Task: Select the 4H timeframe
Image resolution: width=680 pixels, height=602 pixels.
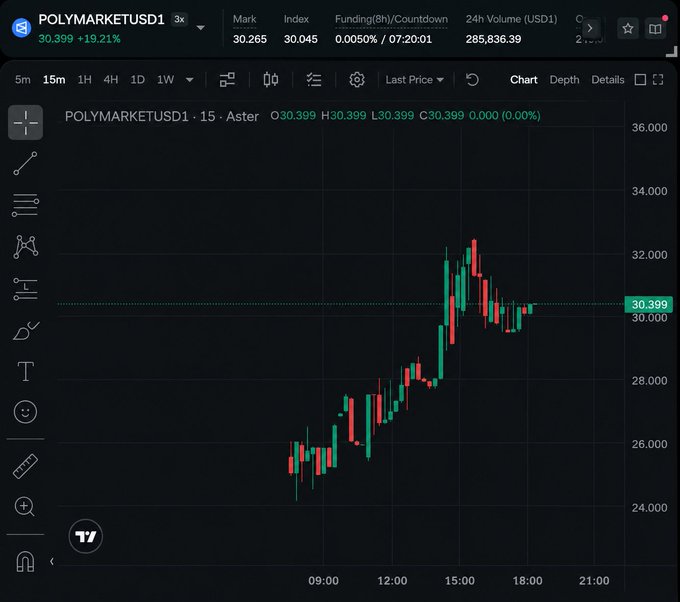Action: (111, 80)
